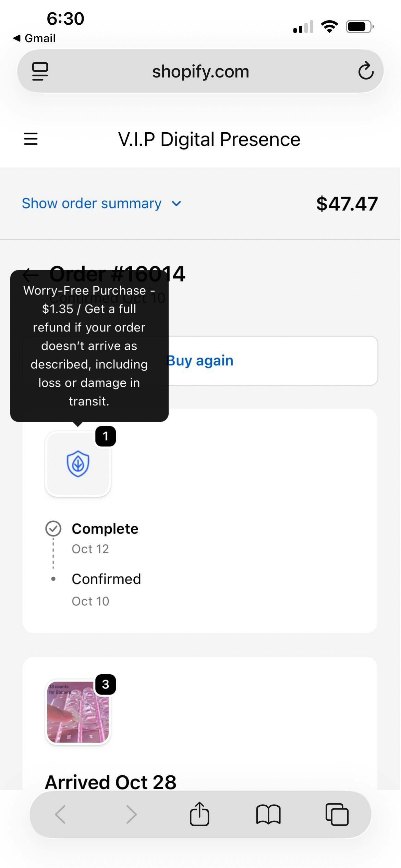Tap the Complete status checkmark icon
Screen dimensions: 401x868
tap(53, 529)
